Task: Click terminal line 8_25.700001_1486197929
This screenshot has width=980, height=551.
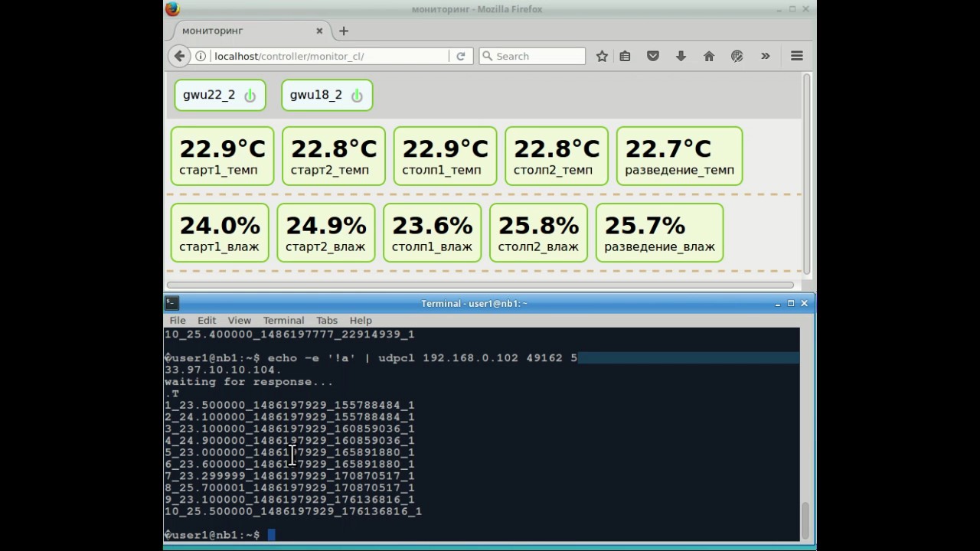Action: click(x=289, y=487)
